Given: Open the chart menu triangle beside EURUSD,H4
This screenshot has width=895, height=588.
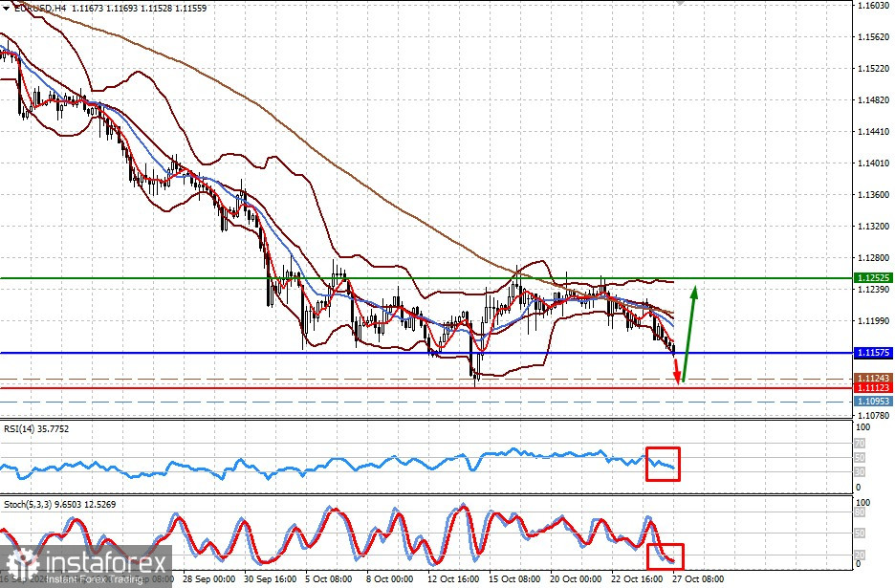Looking at the screenshot, I should click(6, 9).
